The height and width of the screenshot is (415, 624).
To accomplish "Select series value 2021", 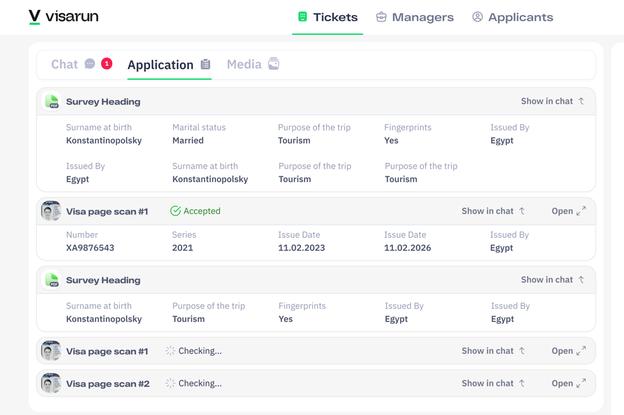I will click(182, 248).
